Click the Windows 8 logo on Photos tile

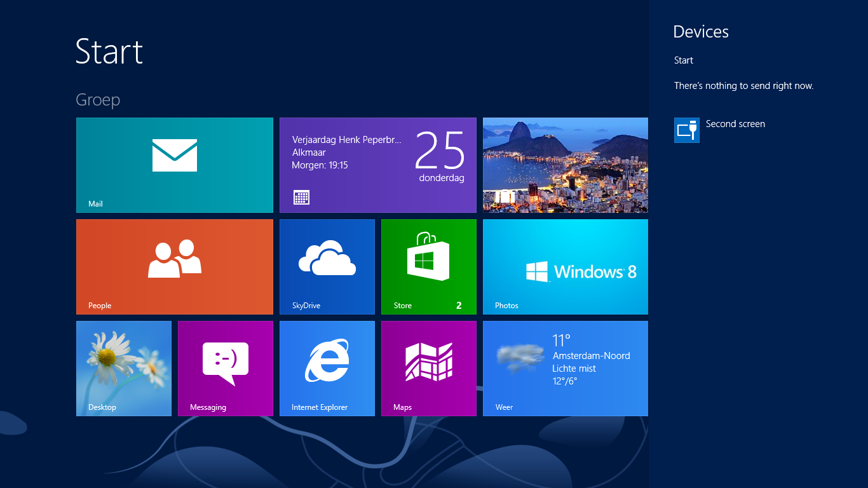coord(537,272)
